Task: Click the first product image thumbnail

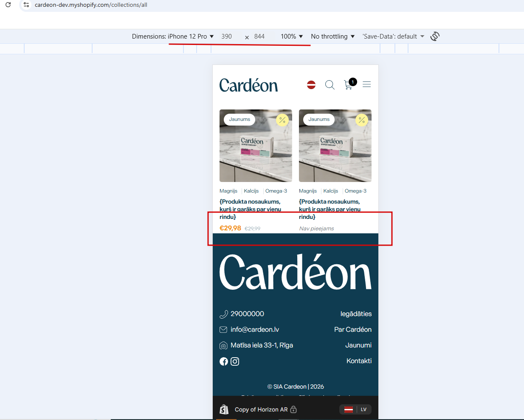Action: 256,146
